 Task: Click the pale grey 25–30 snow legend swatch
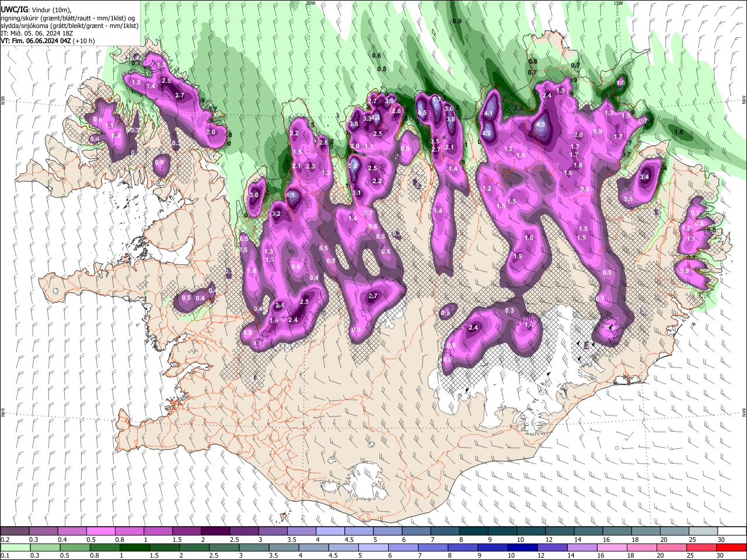click(704, 531)
